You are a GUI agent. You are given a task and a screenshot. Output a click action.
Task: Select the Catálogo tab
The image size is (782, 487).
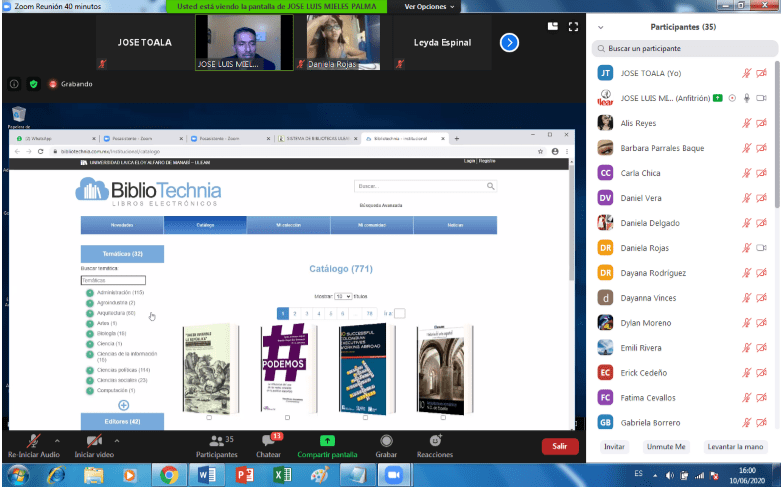point(205,225)
